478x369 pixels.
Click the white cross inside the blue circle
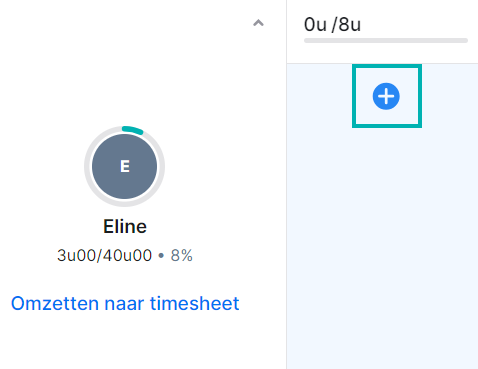coord(386,96)
